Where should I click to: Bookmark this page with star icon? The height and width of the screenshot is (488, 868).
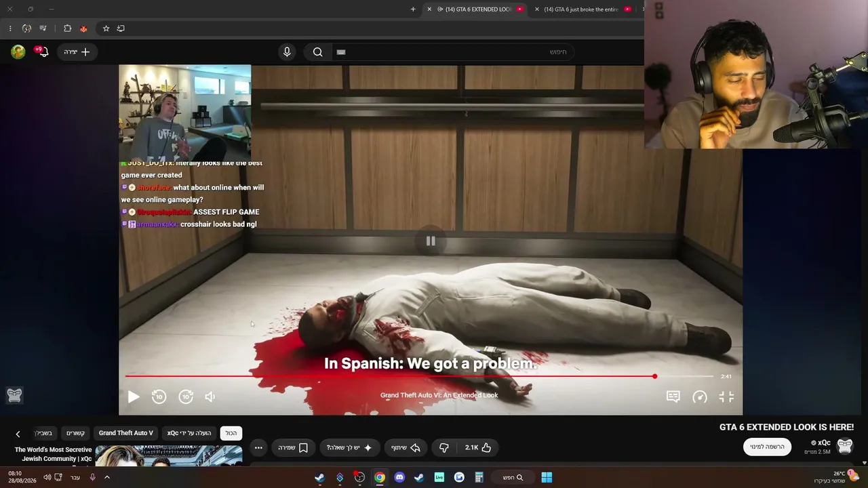pyautogui.click(x=106, y=28)
